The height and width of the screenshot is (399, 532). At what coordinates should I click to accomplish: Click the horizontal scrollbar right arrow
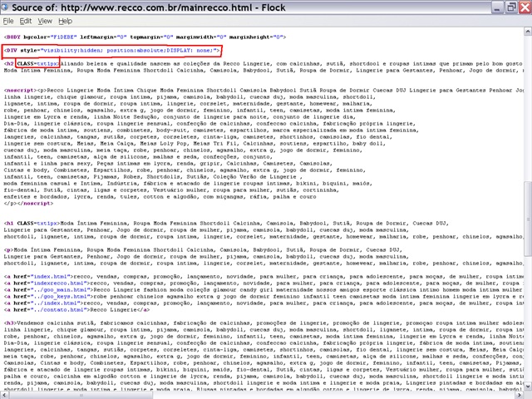click(520, 395)
